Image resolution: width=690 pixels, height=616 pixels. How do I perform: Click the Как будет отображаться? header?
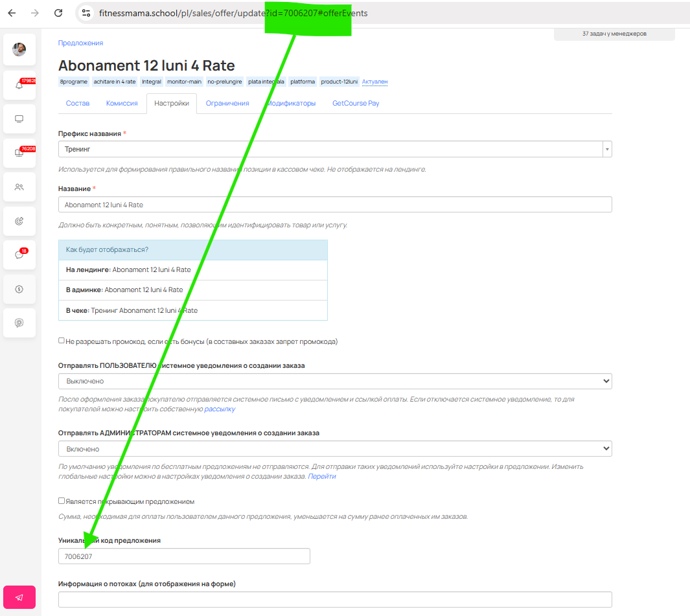coord(192,250)
